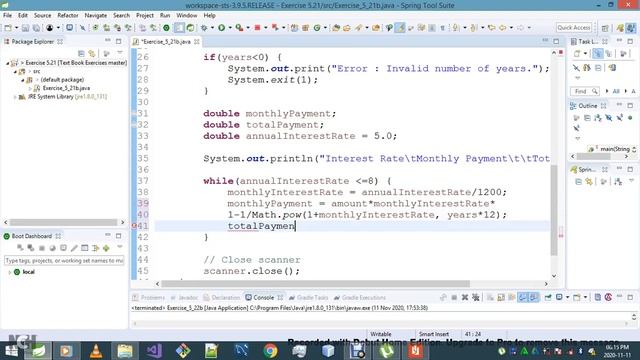Switch to the Problems tab
640x360 pixels.
pos(149,298)
